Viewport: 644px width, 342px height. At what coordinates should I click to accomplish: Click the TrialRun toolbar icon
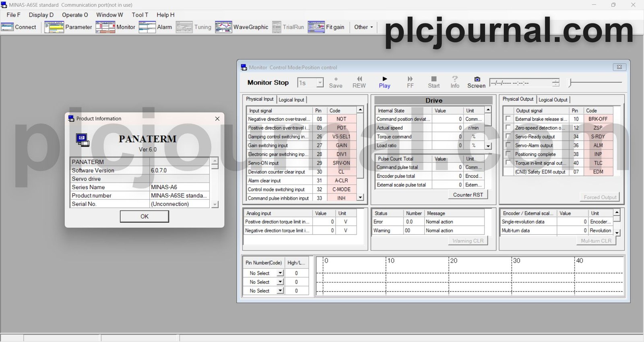(x=277, y=27)
